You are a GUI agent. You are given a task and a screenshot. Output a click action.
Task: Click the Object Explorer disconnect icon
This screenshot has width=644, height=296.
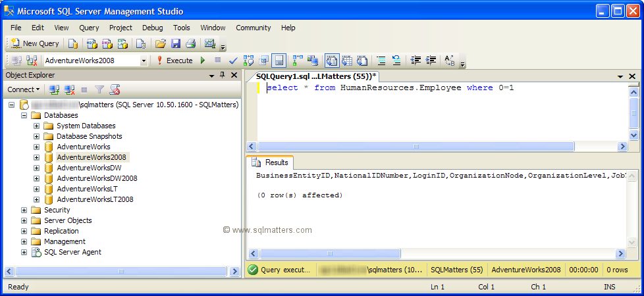click(69, 89)
